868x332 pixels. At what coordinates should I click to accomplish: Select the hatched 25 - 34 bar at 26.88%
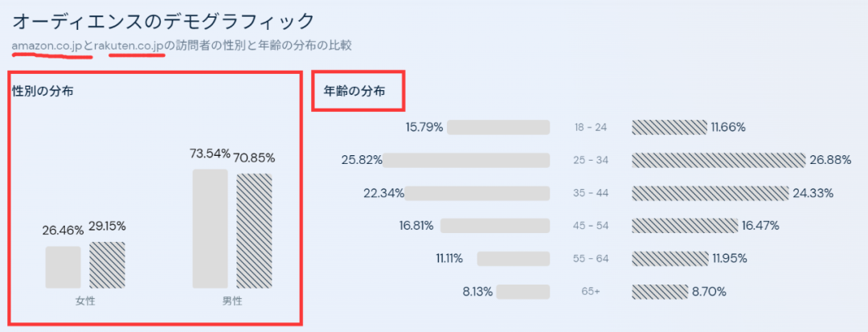pyautogui.click(x=718, y=160)
